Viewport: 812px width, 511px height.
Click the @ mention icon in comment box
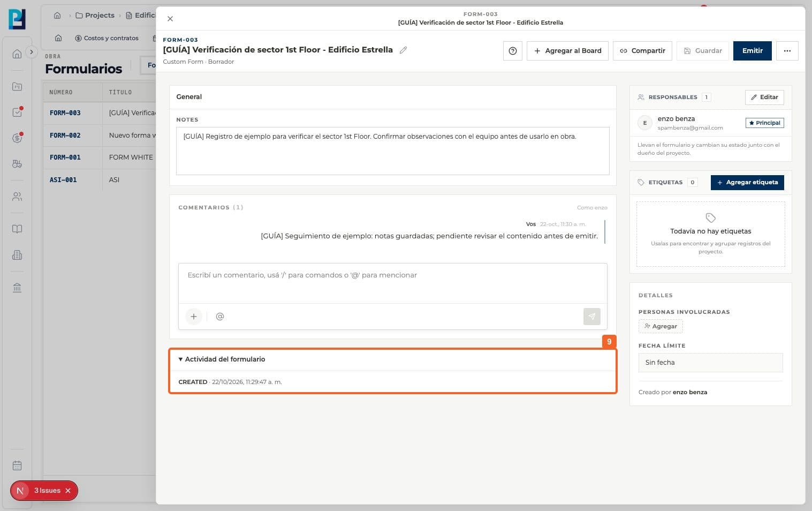point(220,317)
